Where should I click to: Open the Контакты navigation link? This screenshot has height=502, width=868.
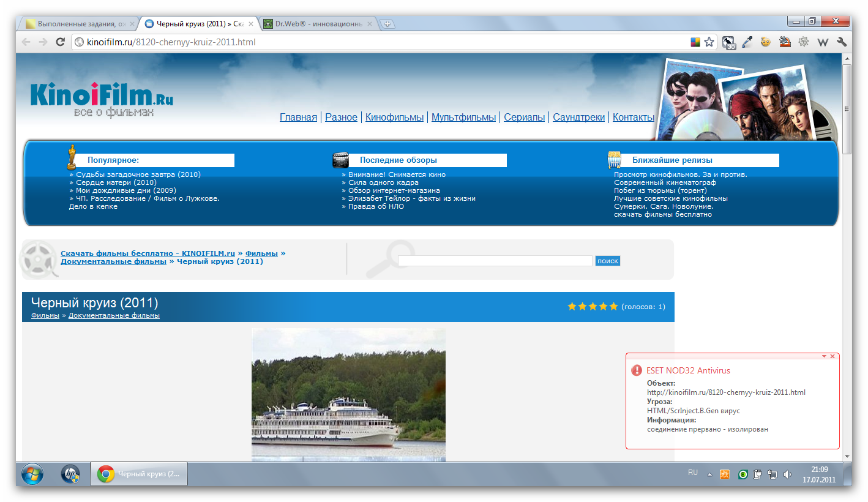[x=634, y=118]
